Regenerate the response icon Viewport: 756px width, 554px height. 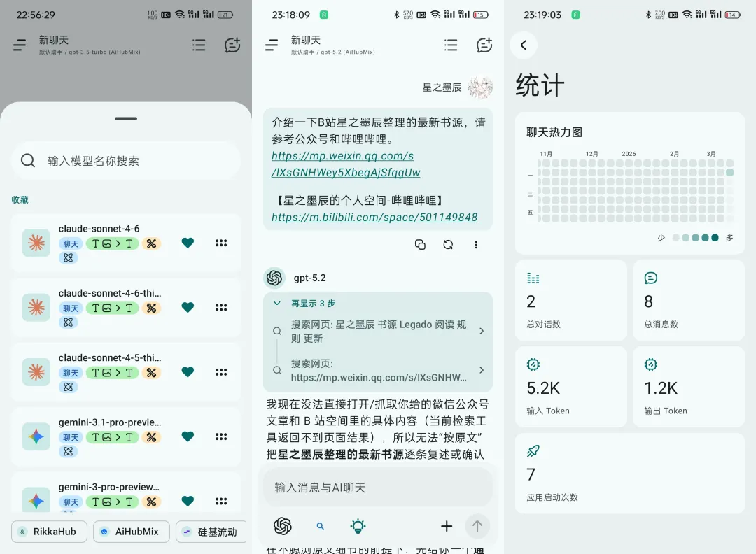[x=449, y=245]
